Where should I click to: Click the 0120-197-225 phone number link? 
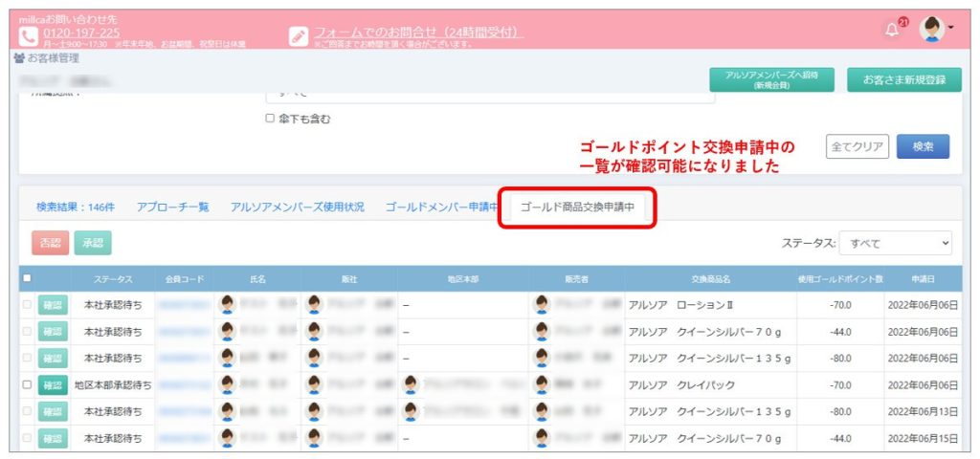[81, 33]
